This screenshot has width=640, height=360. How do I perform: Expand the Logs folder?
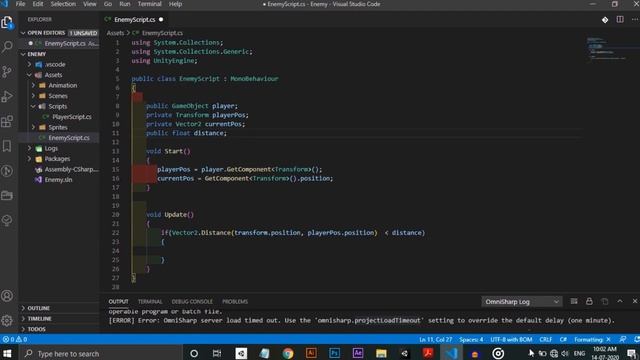pyautogui.click(x=29, y=148)
